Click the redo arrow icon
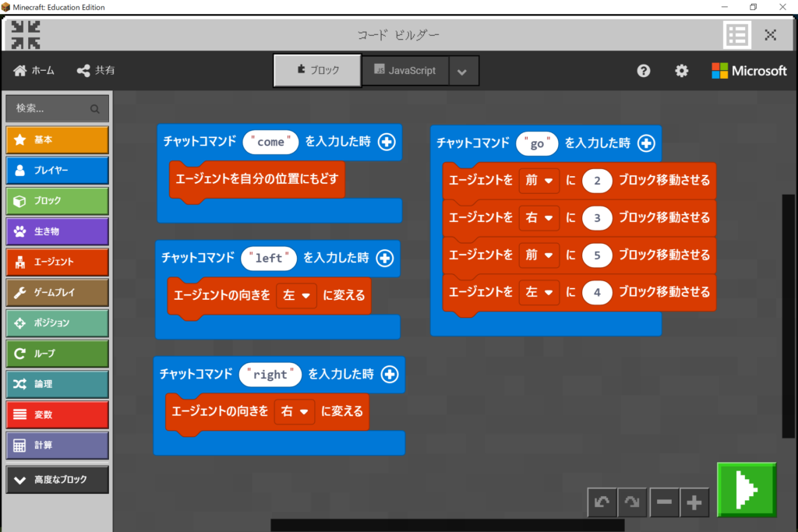The image size is (798, 532). pos(632,503)
